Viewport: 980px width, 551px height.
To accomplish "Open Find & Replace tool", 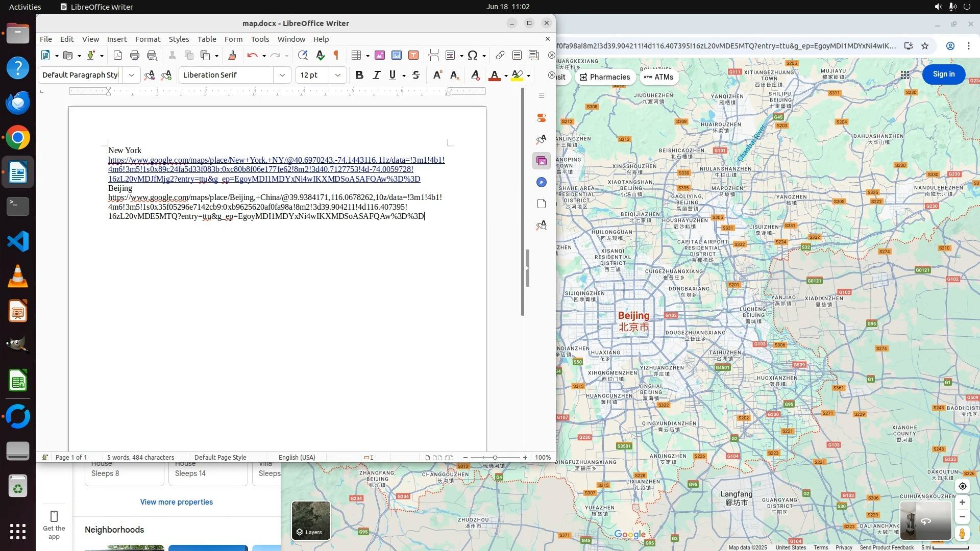I will (x=303, y=56).
